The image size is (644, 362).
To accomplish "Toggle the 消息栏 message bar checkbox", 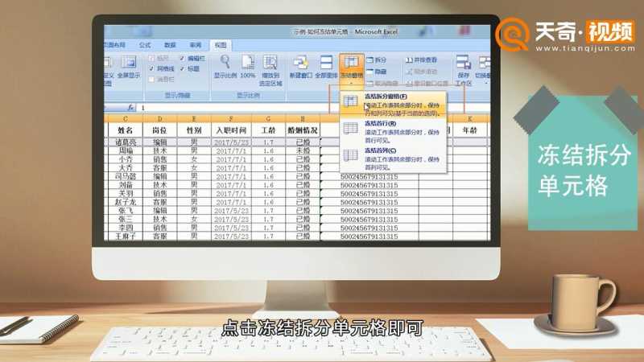I will pyautogui.click(x=151, y=79).
